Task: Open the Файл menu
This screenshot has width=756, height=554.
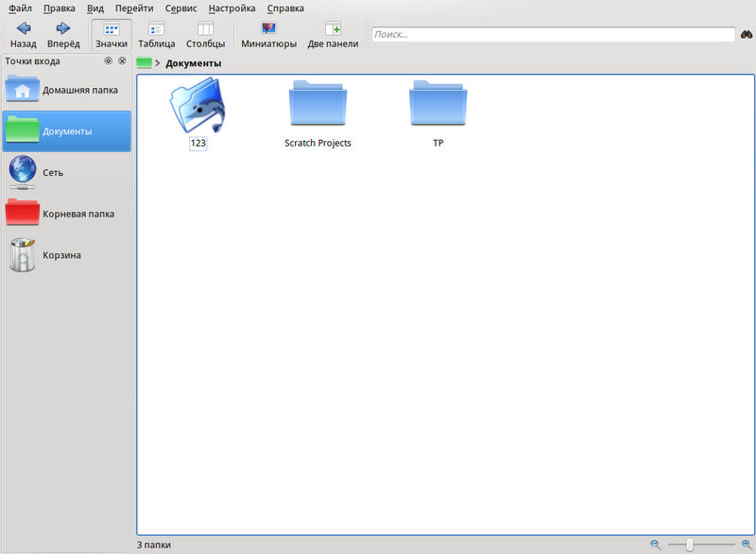Action: pyautogui.click(x=20, y=9)
